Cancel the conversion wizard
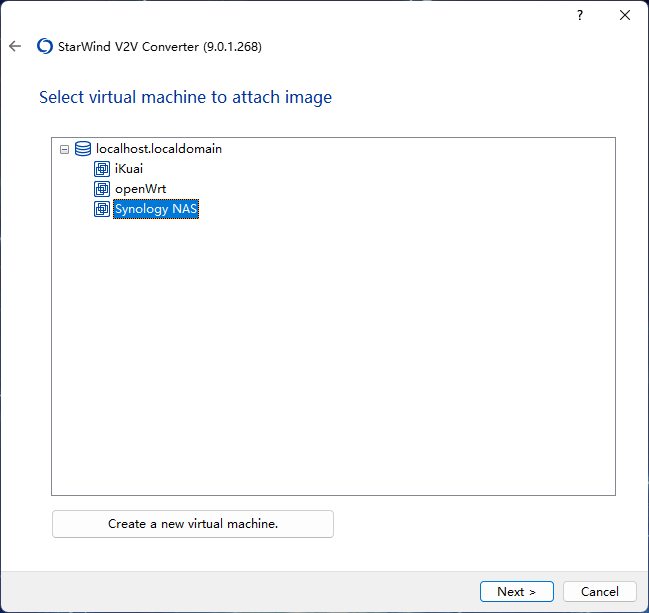 [x=599, y=591]
